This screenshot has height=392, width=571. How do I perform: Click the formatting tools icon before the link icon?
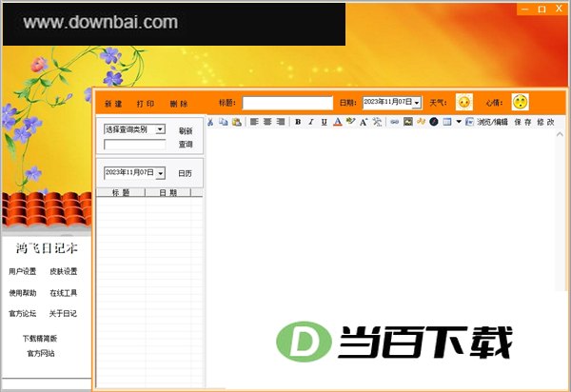377,122
